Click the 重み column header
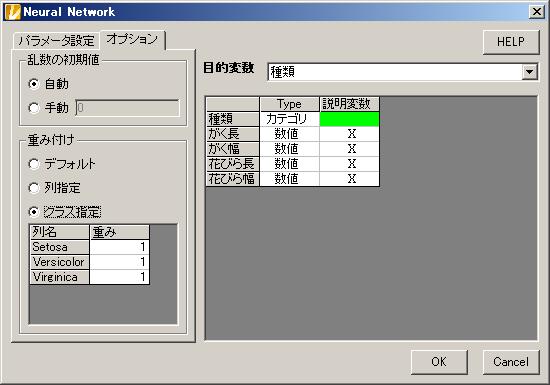 click(x=120, y=232)
